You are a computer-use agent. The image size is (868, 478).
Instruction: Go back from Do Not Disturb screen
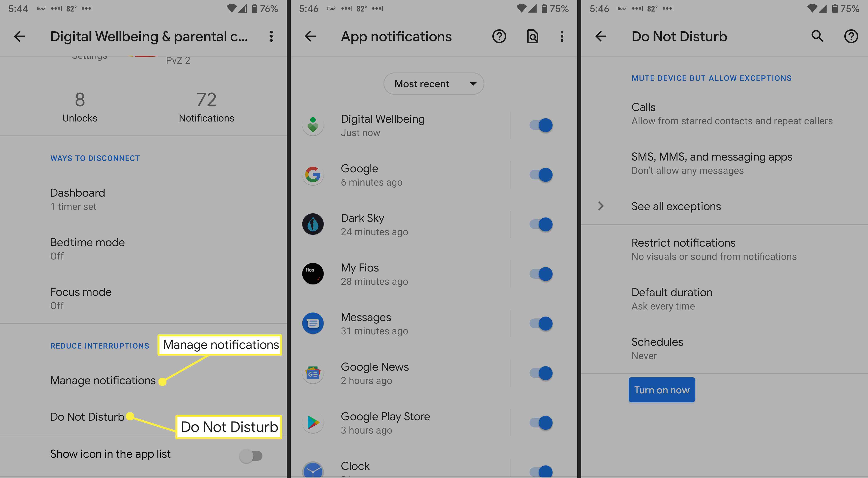pos(600,36)
